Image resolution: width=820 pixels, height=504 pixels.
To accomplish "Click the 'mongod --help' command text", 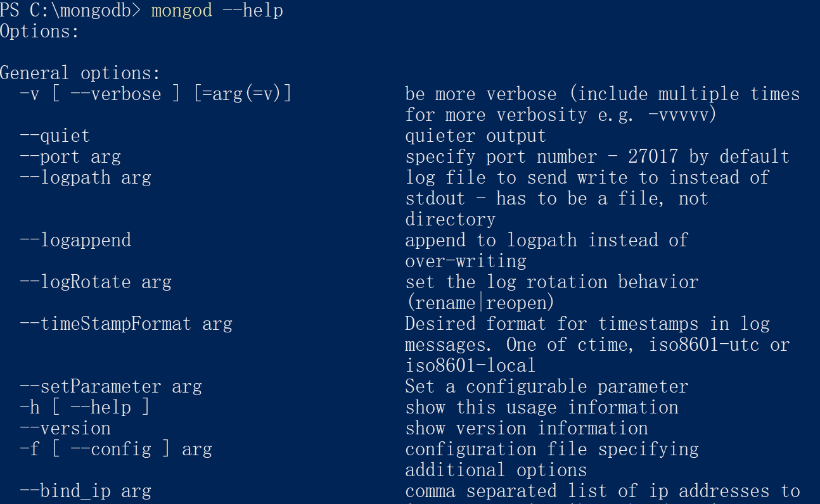I will [x=217, y=11].
